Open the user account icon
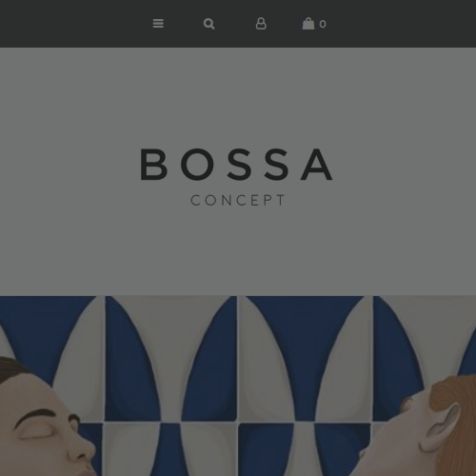 [261, 24]
